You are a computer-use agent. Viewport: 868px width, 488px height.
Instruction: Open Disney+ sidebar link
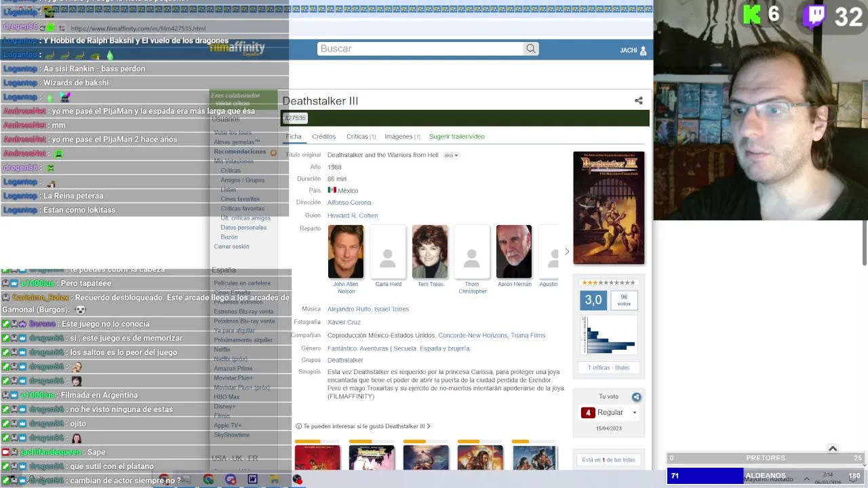(224, 407)
